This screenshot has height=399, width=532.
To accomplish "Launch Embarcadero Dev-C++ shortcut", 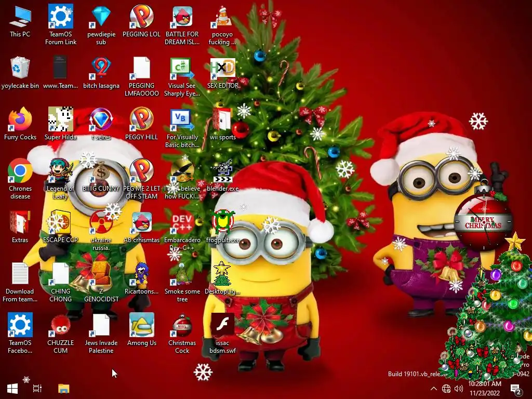I will pos(182,231).
